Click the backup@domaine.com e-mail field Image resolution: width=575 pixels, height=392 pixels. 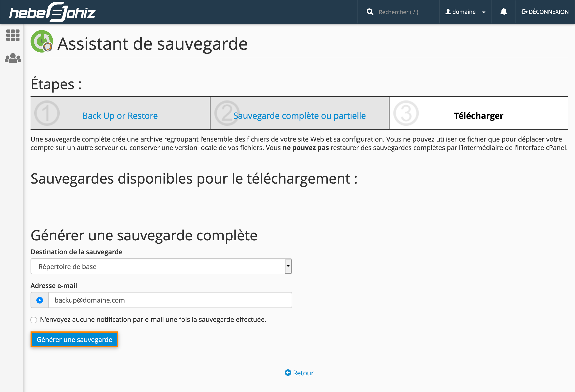(x=170, y=300)
